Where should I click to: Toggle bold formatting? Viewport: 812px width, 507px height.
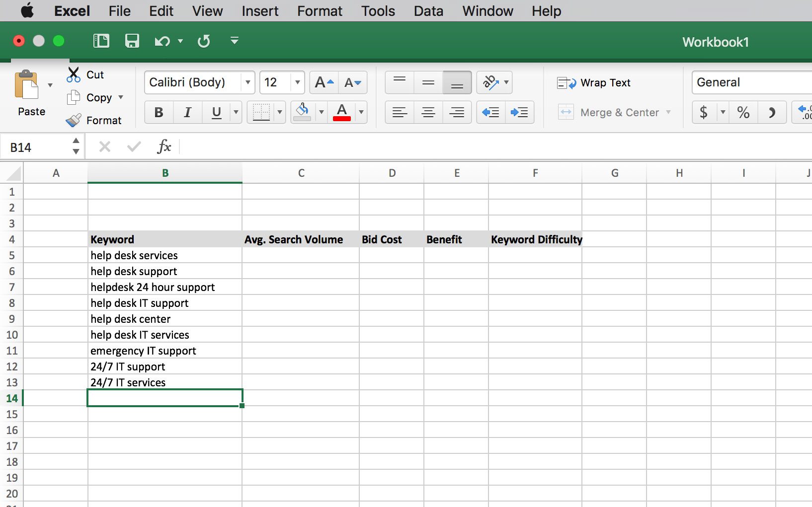[159, 113]
